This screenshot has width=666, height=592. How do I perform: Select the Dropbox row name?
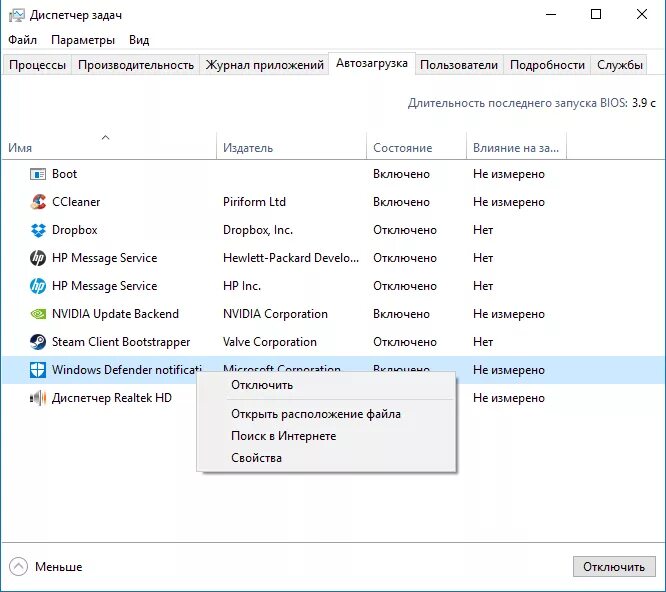(x=75, y=230)
